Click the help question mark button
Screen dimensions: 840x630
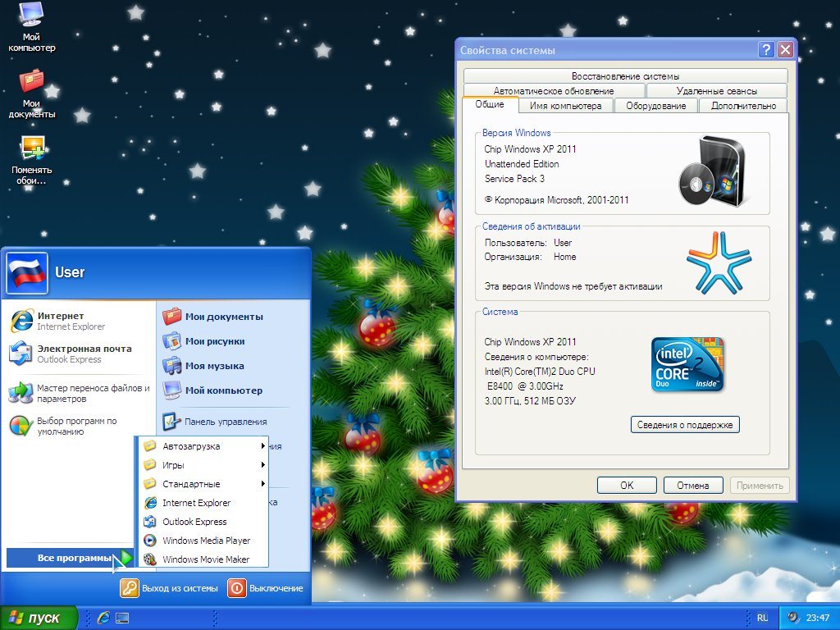tap(766, 50)
